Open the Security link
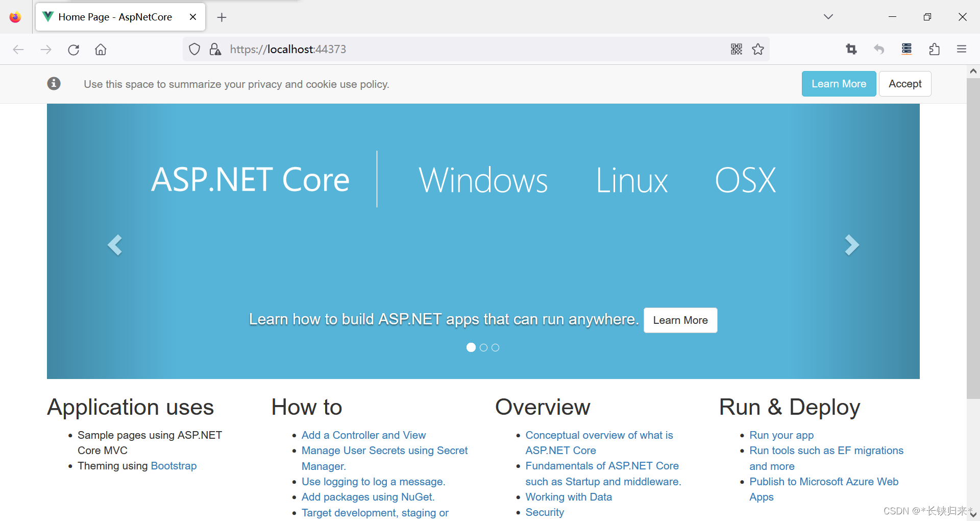Viewport: 980px width, 521px height. coord(545,512)
